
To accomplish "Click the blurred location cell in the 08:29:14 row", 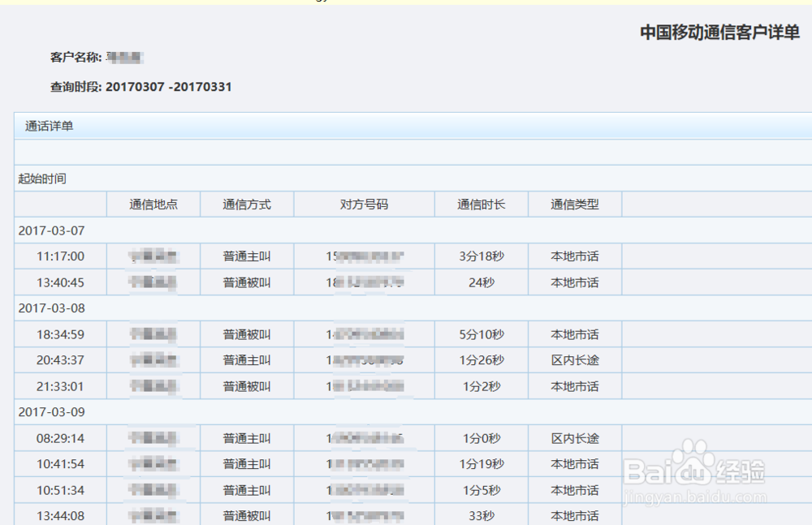I will pos(153,438).
